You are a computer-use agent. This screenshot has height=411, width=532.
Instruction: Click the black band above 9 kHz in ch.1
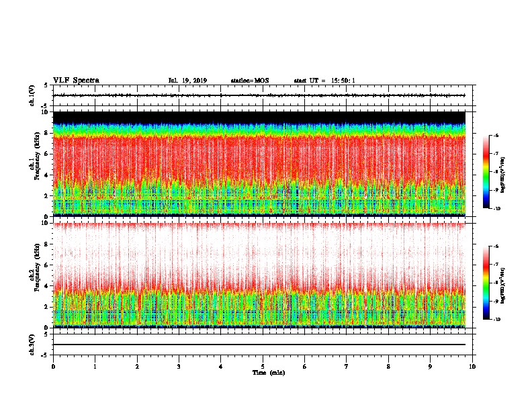tap(259, 118)
